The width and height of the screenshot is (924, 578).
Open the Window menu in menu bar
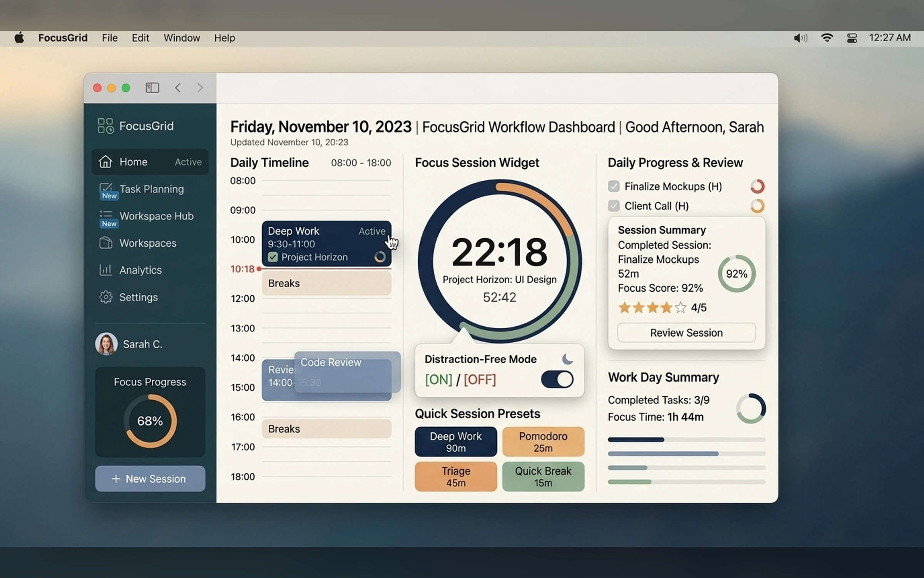coord(182,38)
